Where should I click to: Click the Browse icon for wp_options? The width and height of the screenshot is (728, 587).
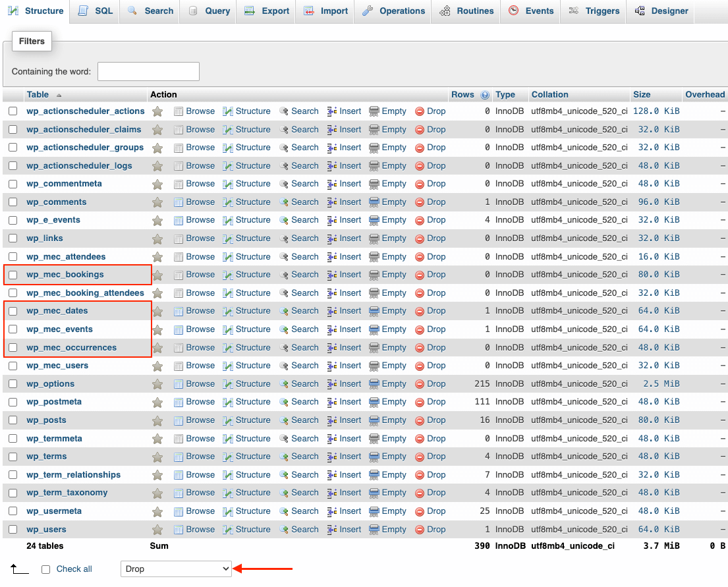[179, 384]
